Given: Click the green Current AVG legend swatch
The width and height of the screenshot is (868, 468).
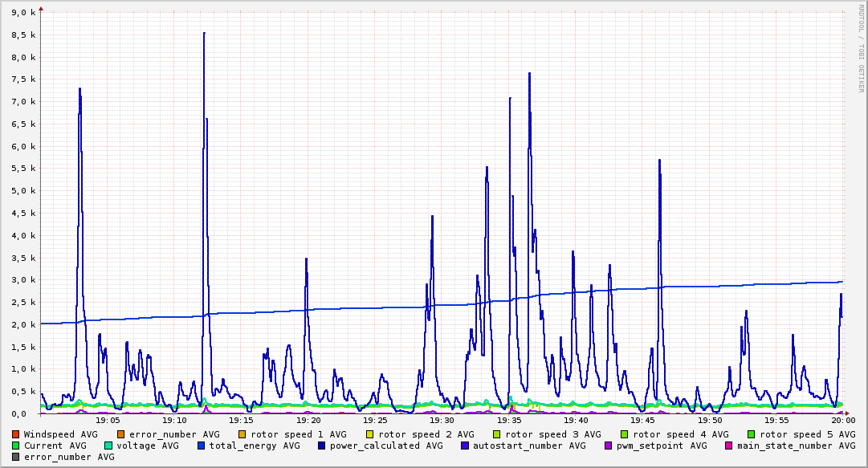Looking at the screenshot, I should tap(16, 446).
